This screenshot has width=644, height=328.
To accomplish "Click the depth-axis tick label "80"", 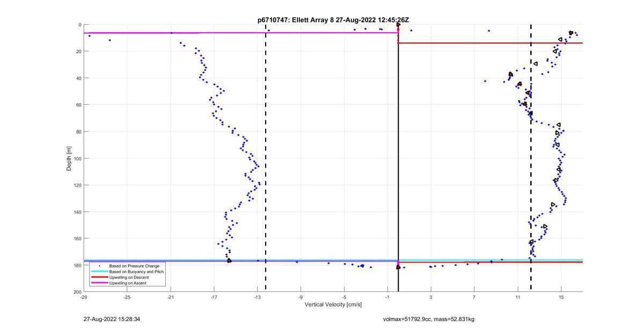I will [x=78, y=132].
